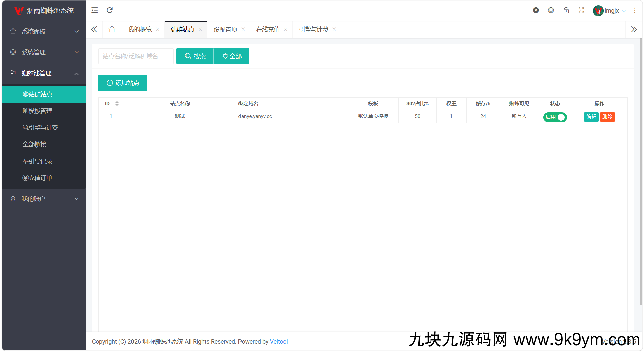The width and height of the screenshot is (644, 352).
Task: Switch to the 引擎与计费 tab
Action: [314, 30]
